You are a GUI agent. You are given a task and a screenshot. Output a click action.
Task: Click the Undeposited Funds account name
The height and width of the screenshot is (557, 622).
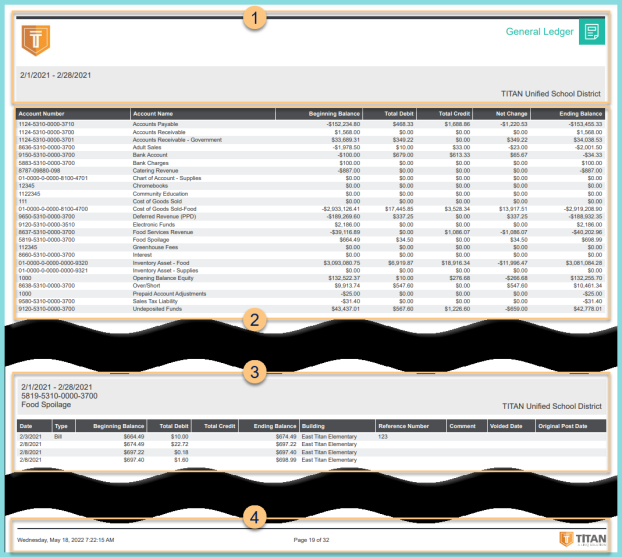[x=157, y=309]
